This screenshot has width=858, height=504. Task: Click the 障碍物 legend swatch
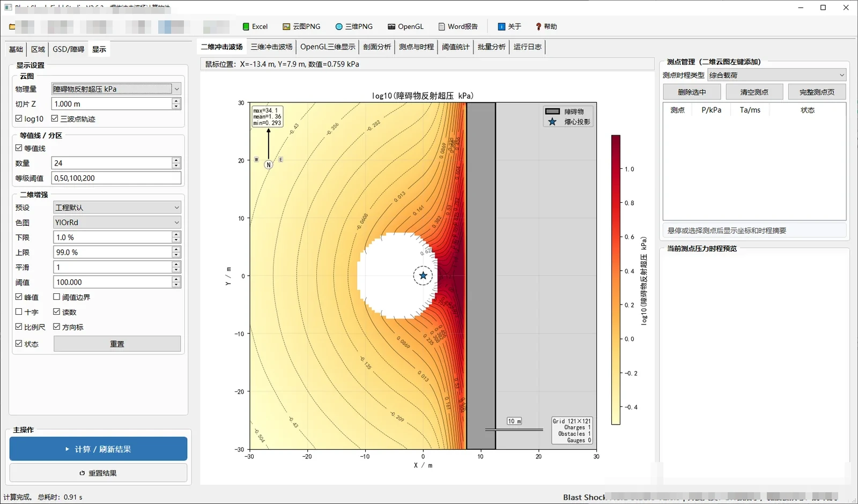tap(552, 112)
